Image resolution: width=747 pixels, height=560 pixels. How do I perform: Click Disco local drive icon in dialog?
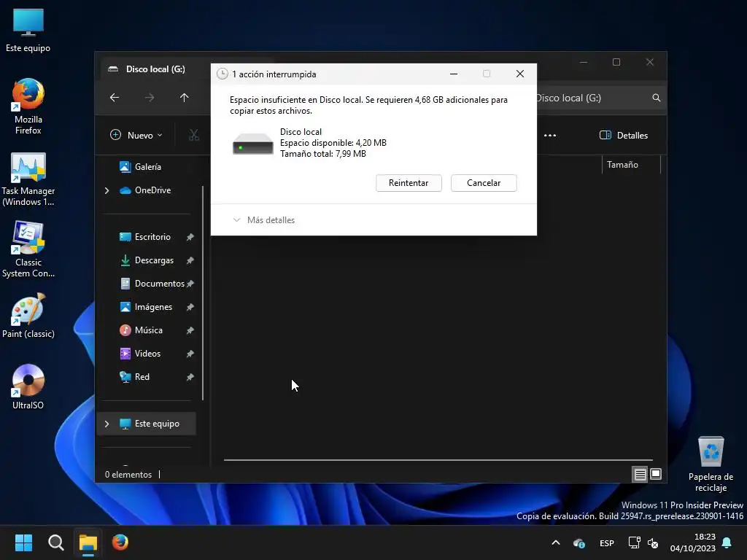pos(253,144)
